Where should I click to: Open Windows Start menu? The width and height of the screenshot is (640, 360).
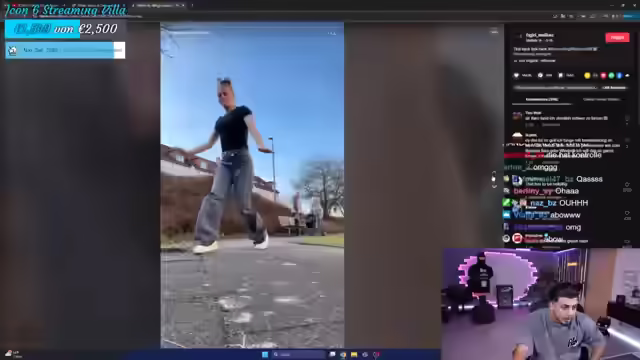pos(265,354)
